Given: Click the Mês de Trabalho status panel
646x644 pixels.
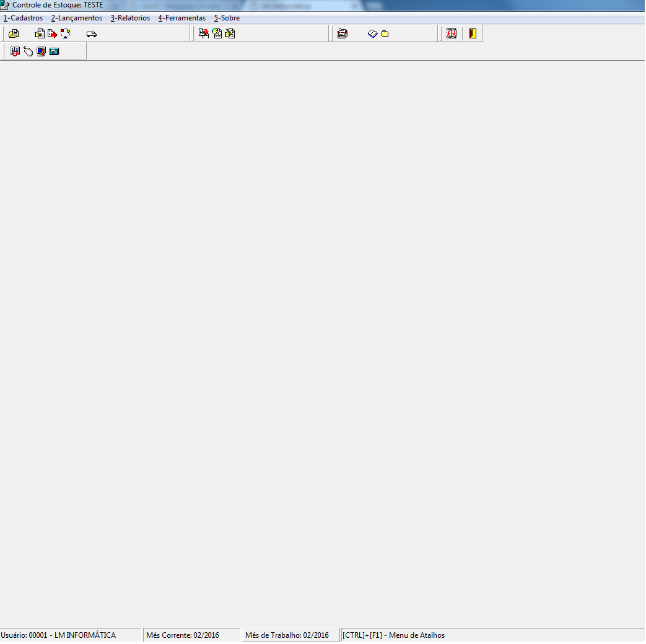Looking at the screenshot, I should point(290,635).
